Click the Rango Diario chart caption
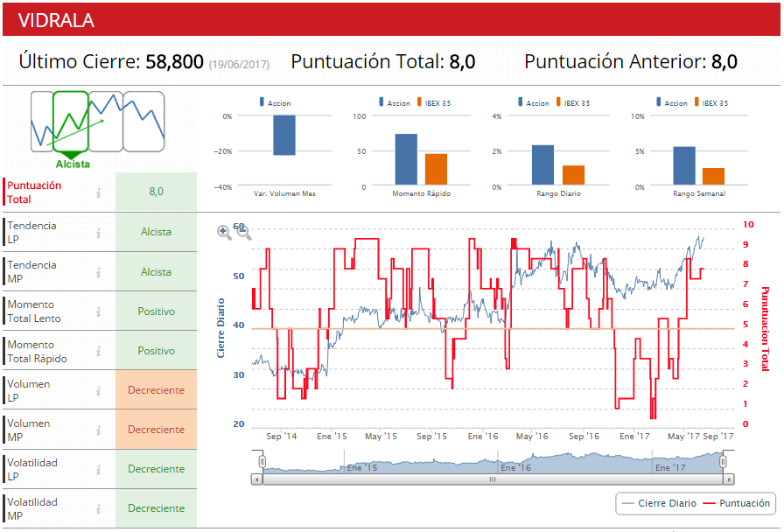Screen dimensions: 784x532 [x=558, y=193]
